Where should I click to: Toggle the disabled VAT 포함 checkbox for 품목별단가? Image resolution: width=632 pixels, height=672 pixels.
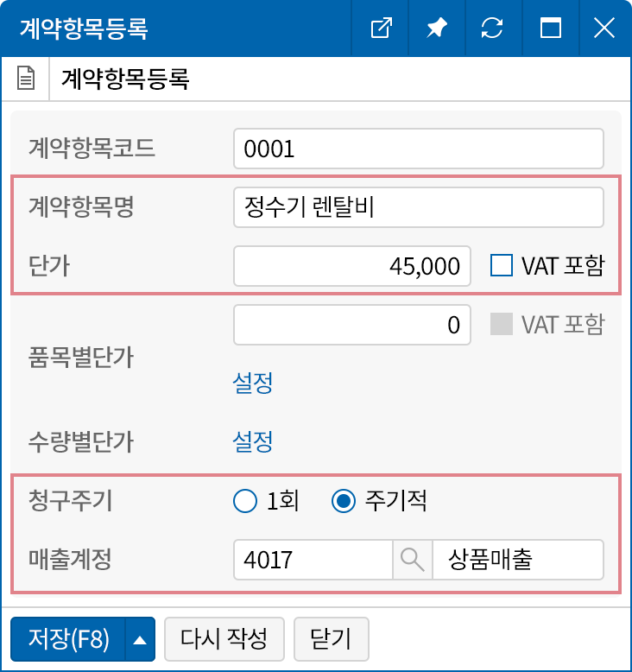click(x=502, y=325)
